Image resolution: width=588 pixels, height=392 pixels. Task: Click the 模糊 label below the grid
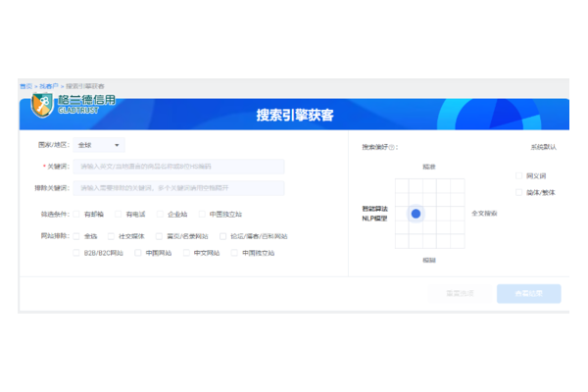[x=429, y=260]
